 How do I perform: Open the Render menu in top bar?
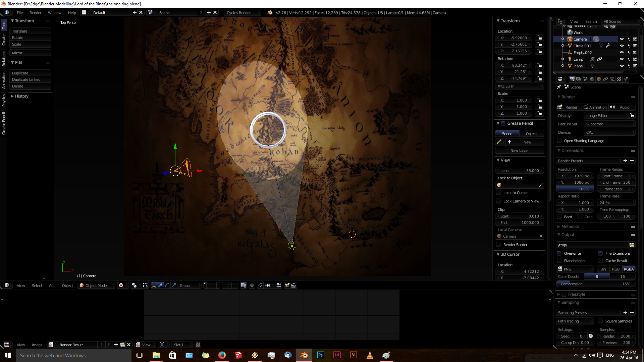(x=35, y=13)
